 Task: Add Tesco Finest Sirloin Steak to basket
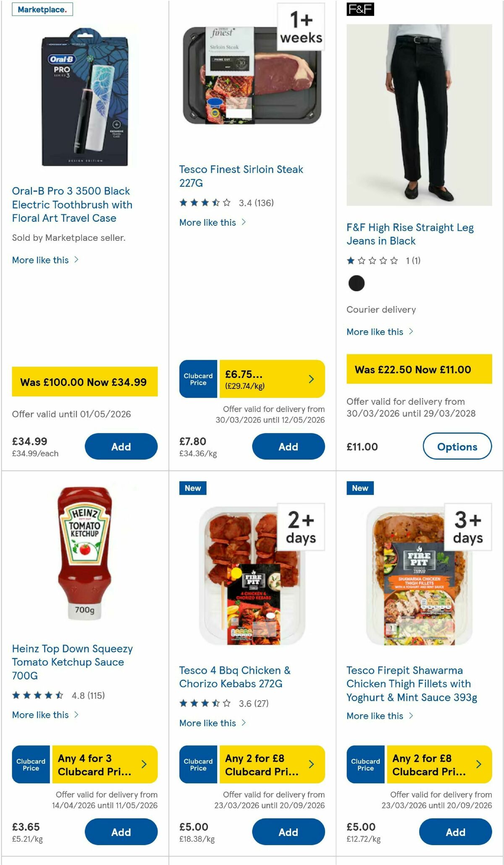click(x=288, y=446)
